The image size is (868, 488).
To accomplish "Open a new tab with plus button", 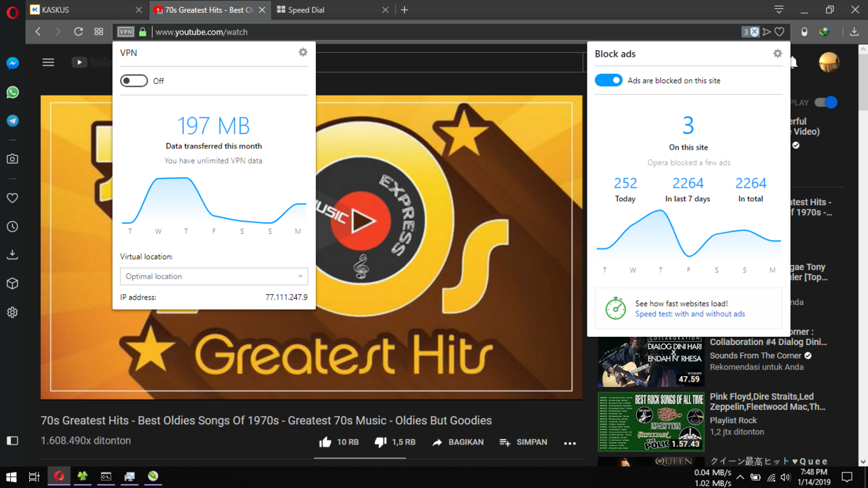I will 405,10.
